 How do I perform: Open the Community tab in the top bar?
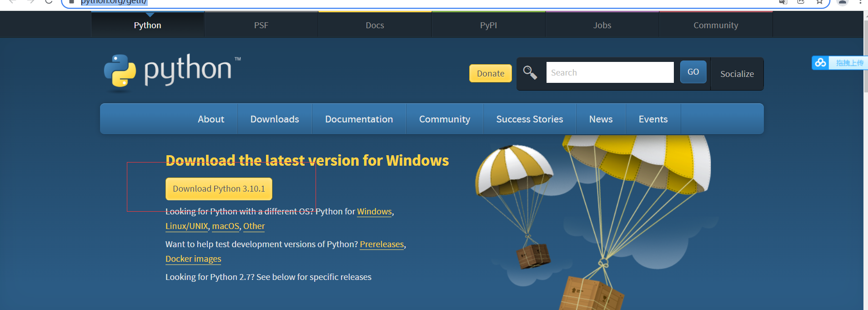tap(716, 25)
